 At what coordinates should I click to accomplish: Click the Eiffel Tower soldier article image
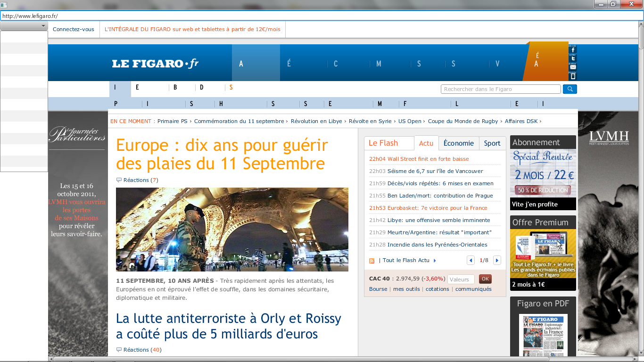tap(232, 230)
